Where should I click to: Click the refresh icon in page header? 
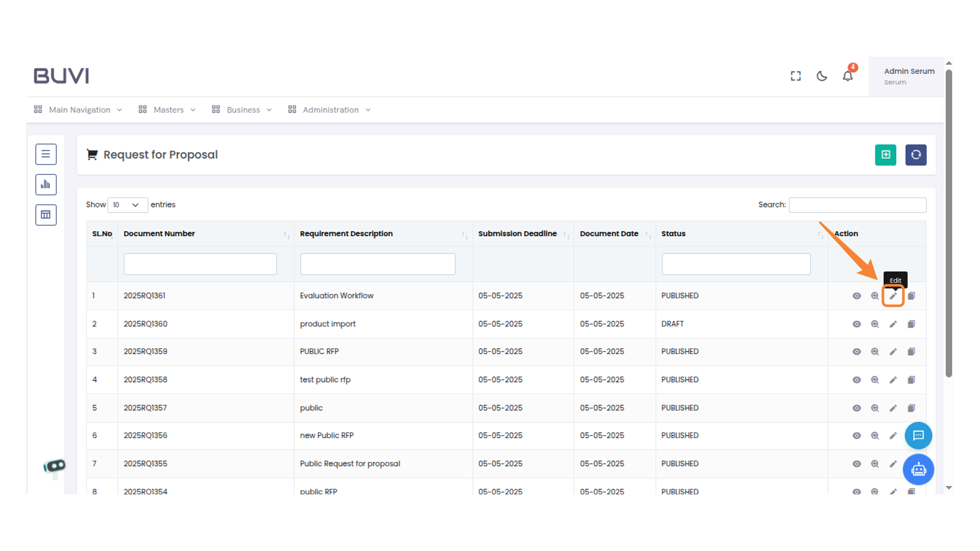pos(916,155)
